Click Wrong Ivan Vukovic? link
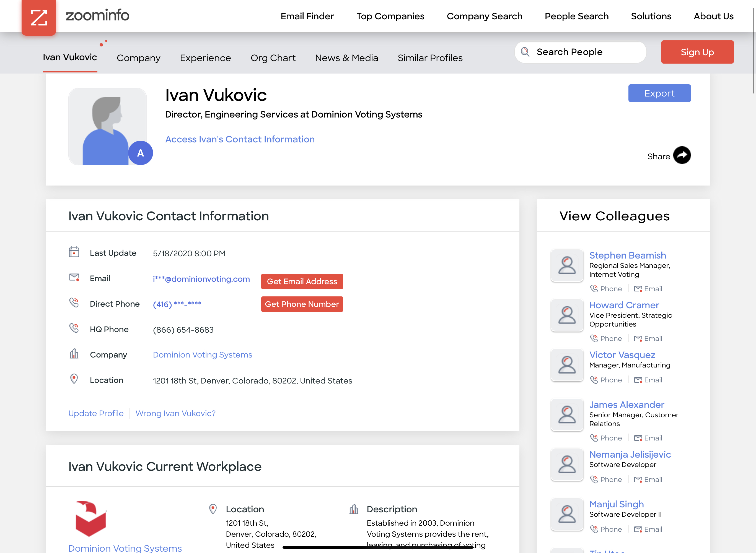Screen dimensions: 756x553 tap(175, 413)
